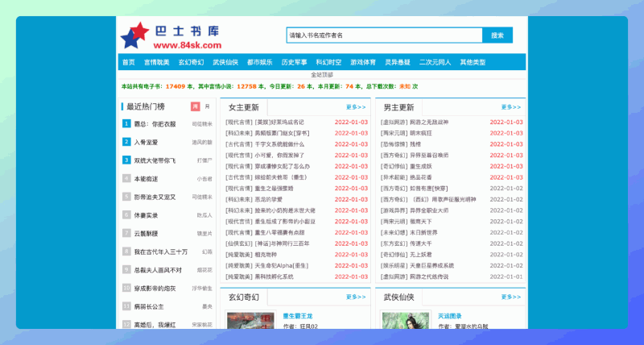Open rank 10 book 穿成影帝的炮灰
The height and width of the screenshot is (345, 644).
tap(155, 289)
